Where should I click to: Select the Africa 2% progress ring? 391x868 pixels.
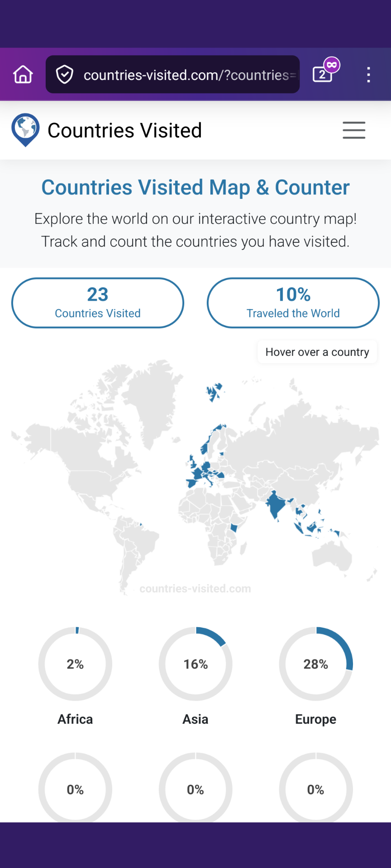point(75,664)
